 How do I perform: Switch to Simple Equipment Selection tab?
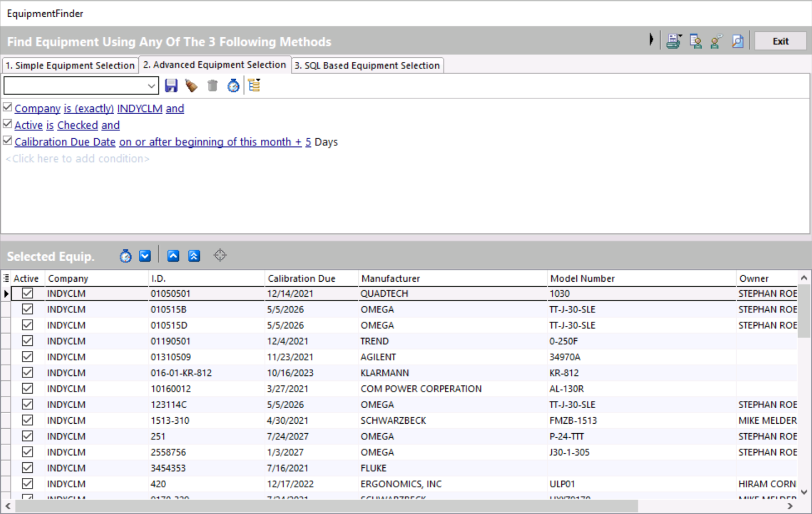70,65
